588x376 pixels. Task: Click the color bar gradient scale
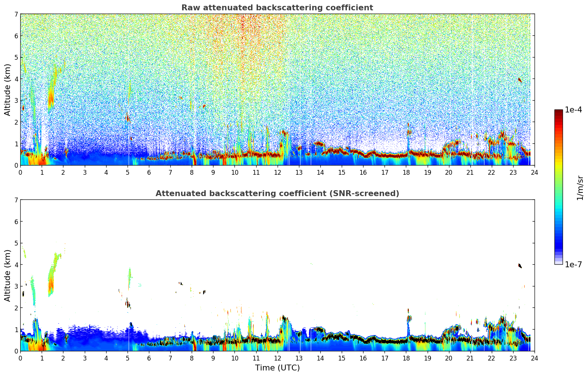click(559, 187)
